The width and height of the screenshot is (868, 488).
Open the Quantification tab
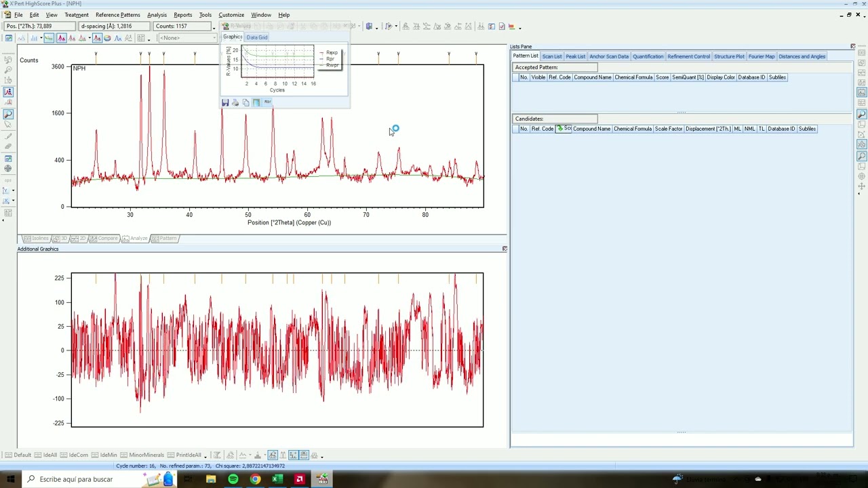coord(648,56)
